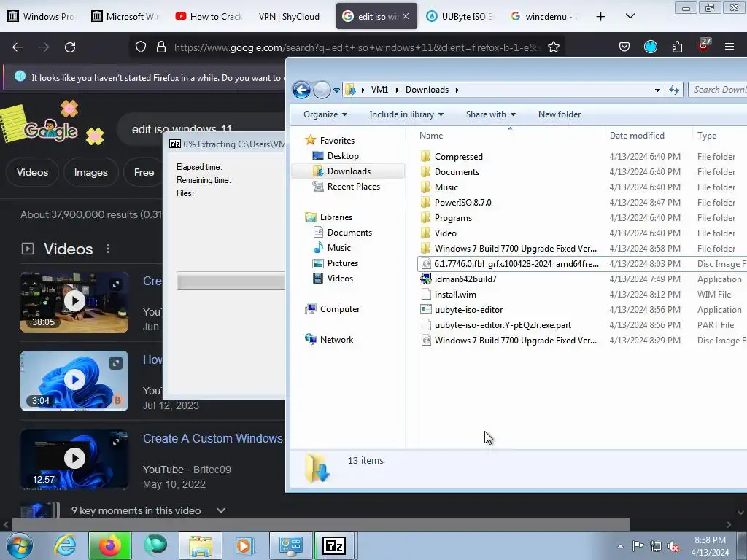Open the Pocket save icon in Firefox
Image resolution: width=747 pixels, height=560 pixels.
point(624,47)
